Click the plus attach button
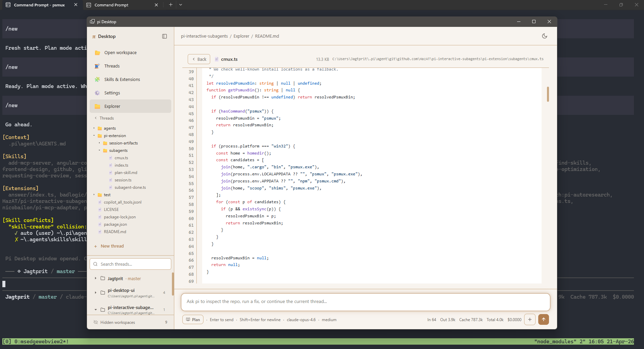 coord(530,319)
